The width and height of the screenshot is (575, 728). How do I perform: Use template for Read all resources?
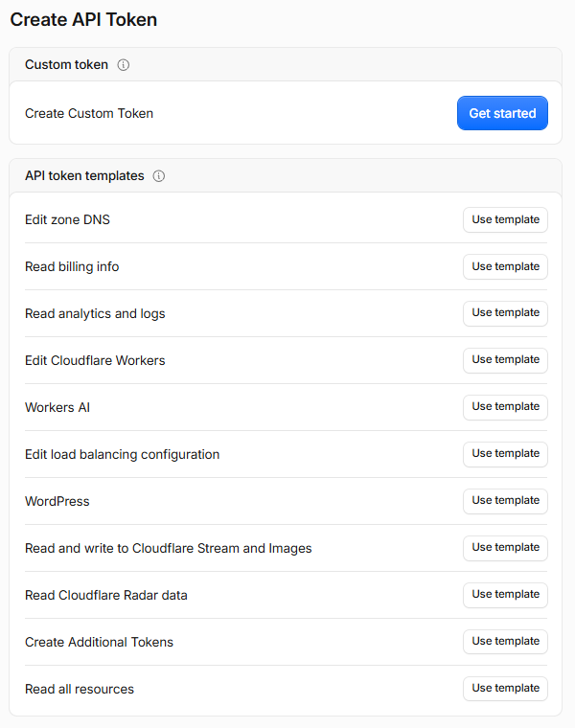505,689
